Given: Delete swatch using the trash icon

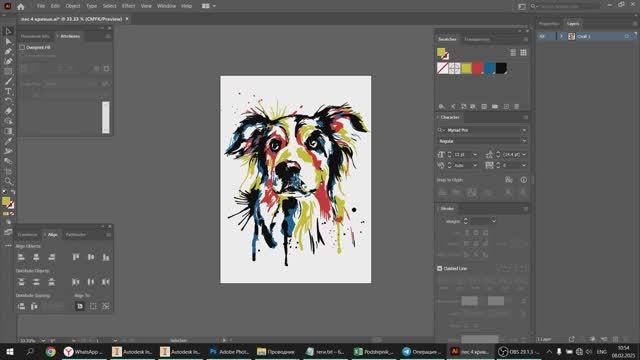Looking at the screenshot, I should click(516, 107).
